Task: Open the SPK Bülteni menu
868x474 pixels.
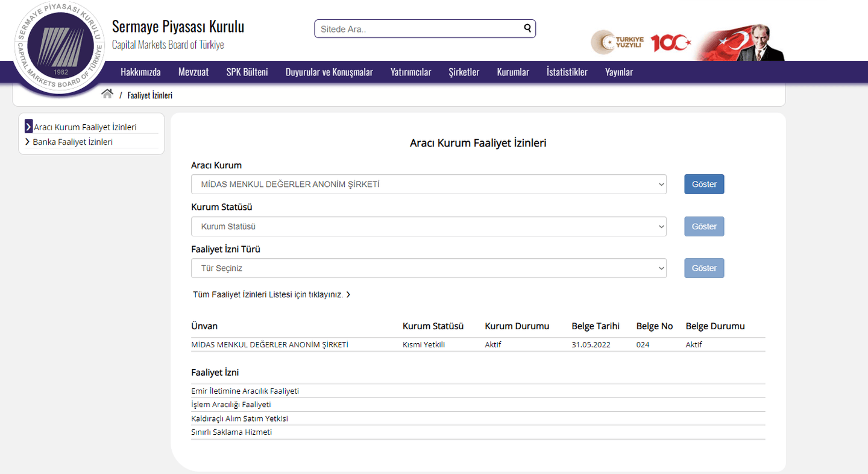Action: coord(247,72)
